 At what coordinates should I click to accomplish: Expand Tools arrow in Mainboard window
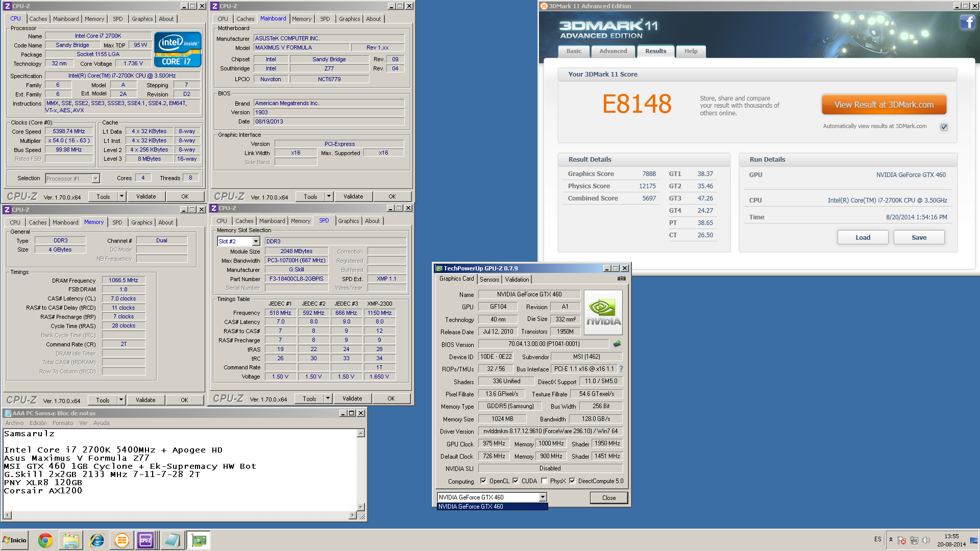click(x=329, y=196)
